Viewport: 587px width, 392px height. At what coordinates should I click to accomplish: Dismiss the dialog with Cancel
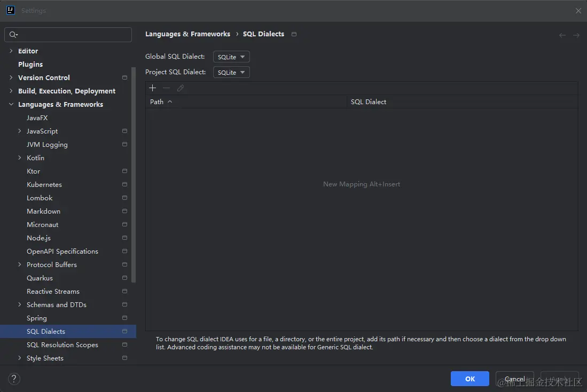click(514, 378)
